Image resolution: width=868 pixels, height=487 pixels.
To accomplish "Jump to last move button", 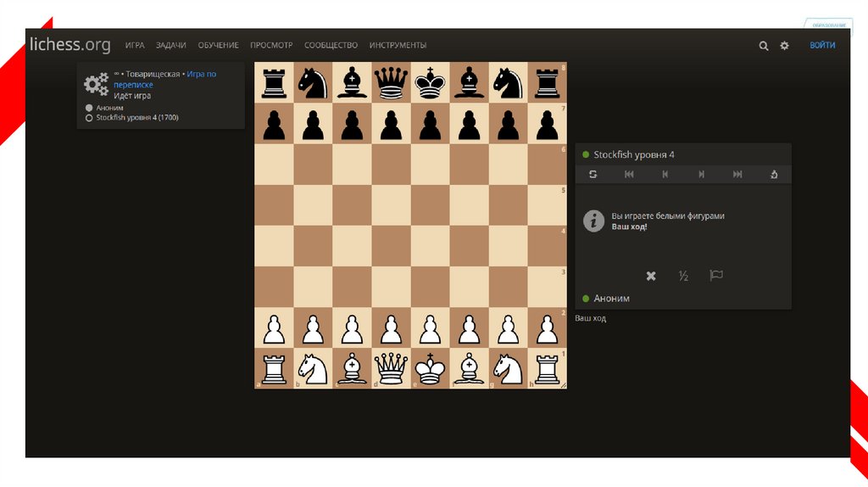I will coord(737,174).
